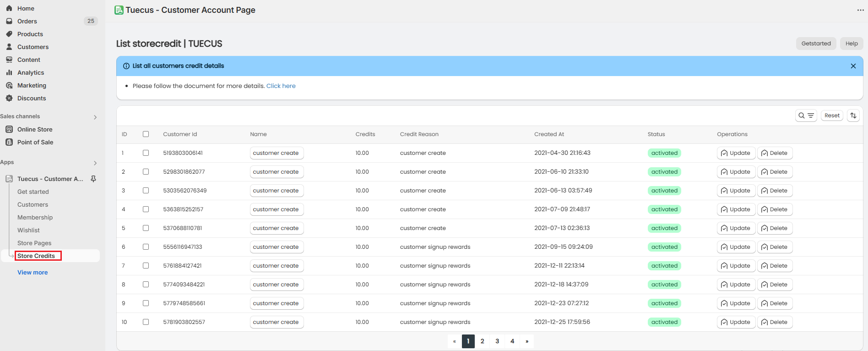Dismiss the blue info banner
The image size is (868, 351).
[853, 66]
